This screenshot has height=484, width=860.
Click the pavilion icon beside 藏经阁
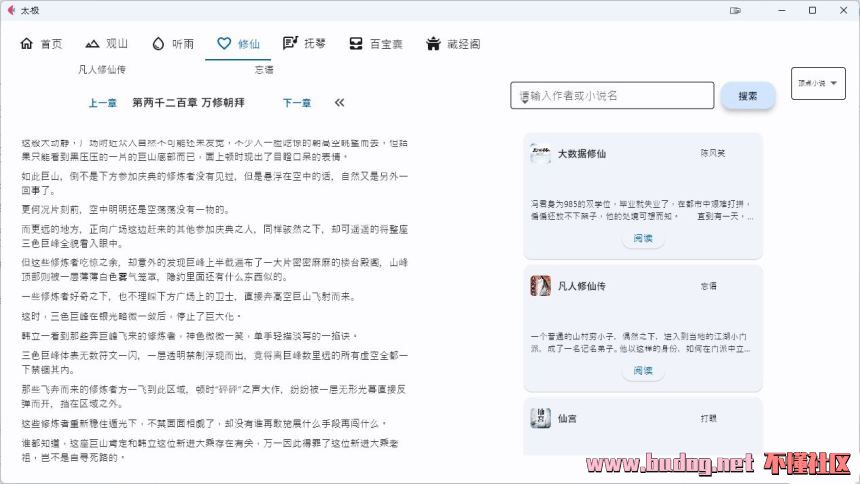pos(433,43)
